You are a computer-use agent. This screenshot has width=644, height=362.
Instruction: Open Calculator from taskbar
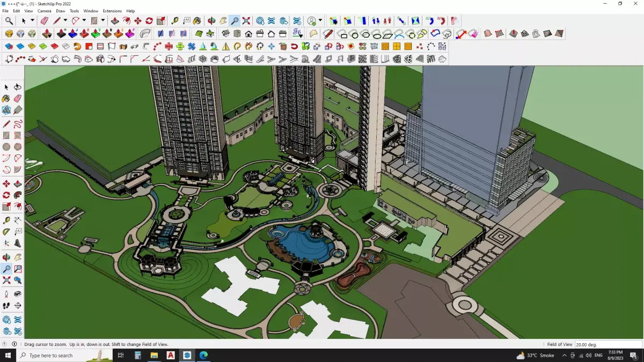point(137,355)
